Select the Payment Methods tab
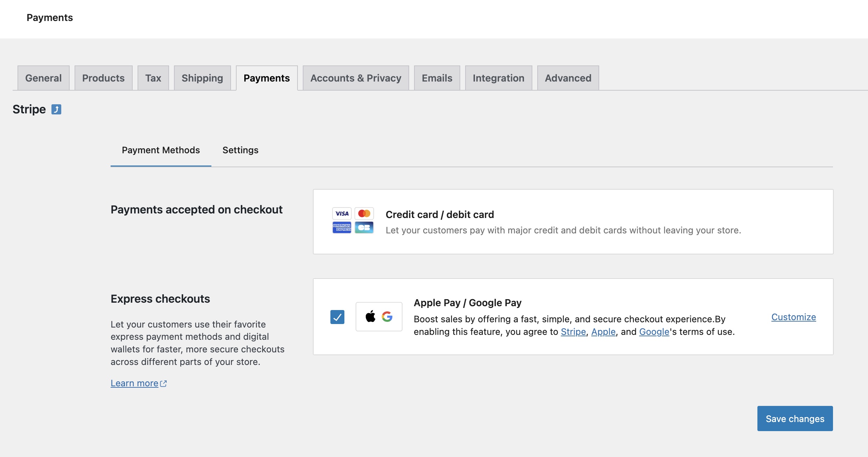The width and height of the screenshot is (868, 457). click(161, 150)
